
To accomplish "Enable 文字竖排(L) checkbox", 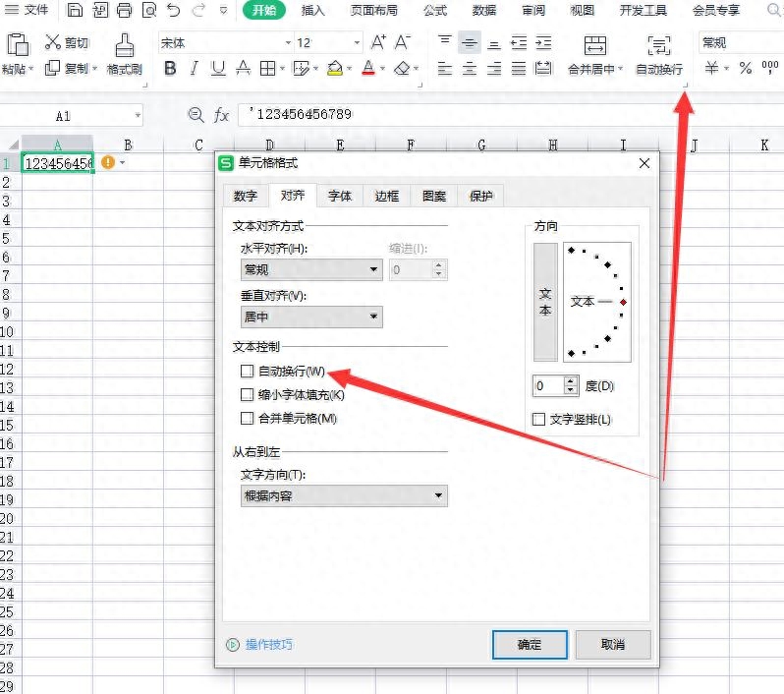I will (538, 419).
